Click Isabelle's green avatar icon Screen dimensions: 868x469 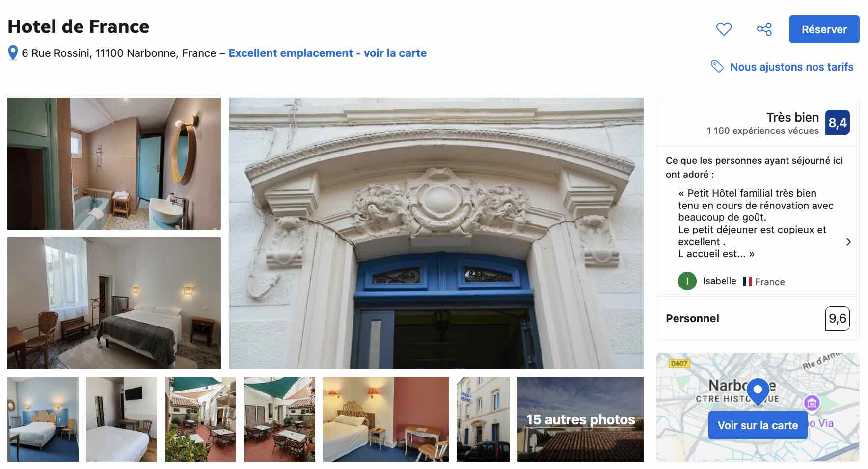pyautogui.click(x=687, y=281)
